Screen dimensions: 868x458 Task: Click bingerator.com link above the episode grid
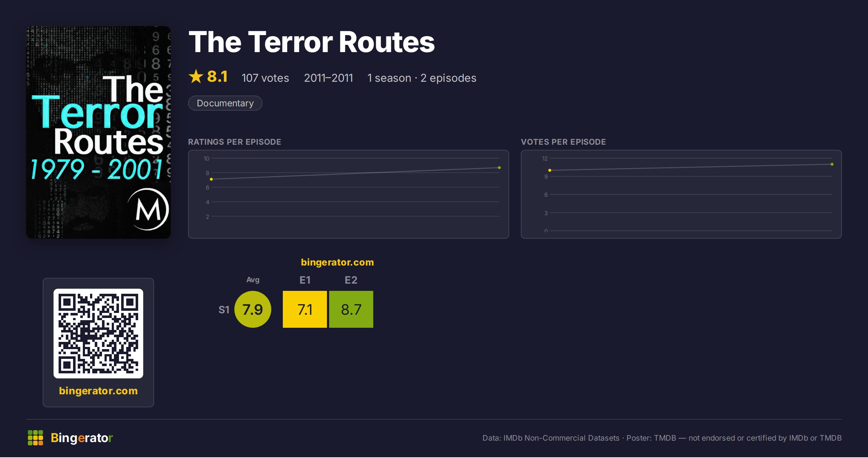point(337,262)
